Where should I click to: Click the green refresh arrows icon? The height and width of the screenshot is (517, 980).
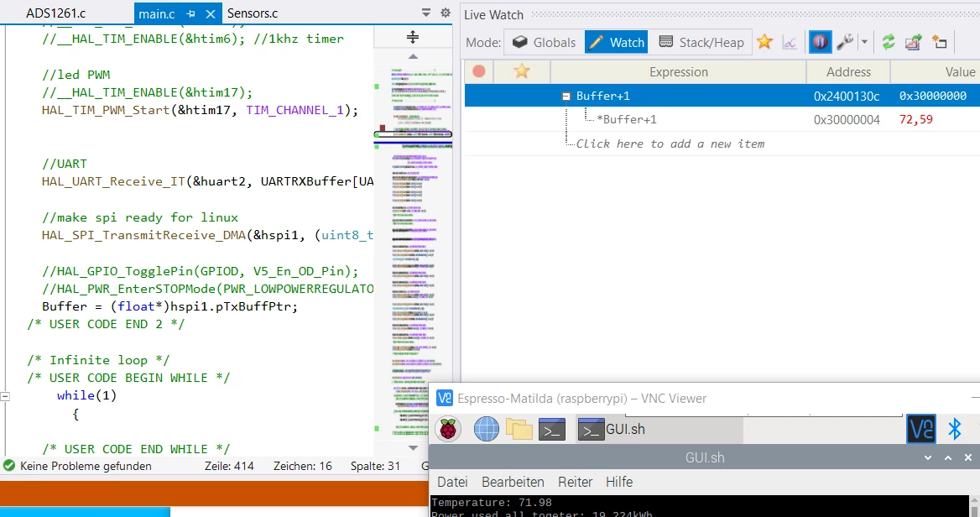888,42
